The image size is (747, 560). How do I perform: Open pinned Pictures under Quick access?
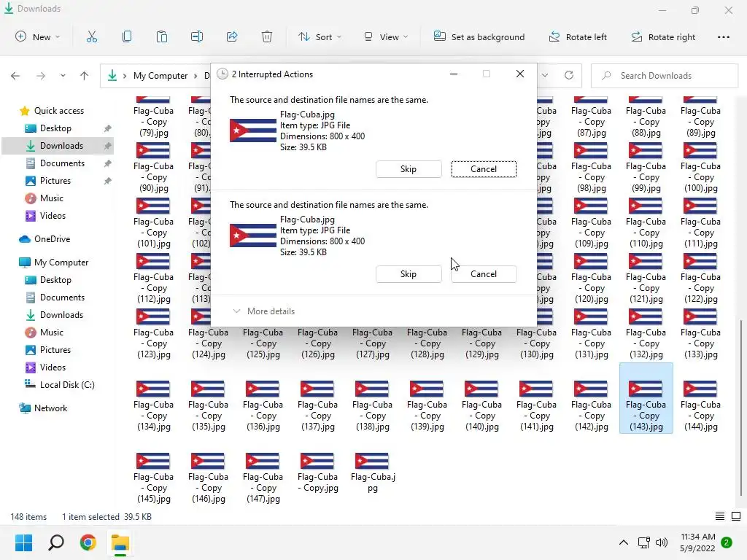(55, 181)
